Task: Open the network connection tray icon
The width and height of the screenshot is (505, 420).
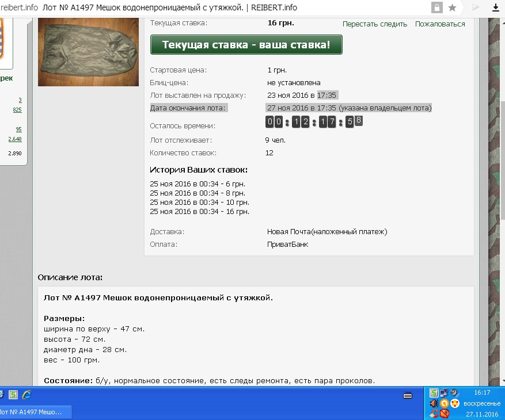Action: pyautogui.click(x=444, y=392)
